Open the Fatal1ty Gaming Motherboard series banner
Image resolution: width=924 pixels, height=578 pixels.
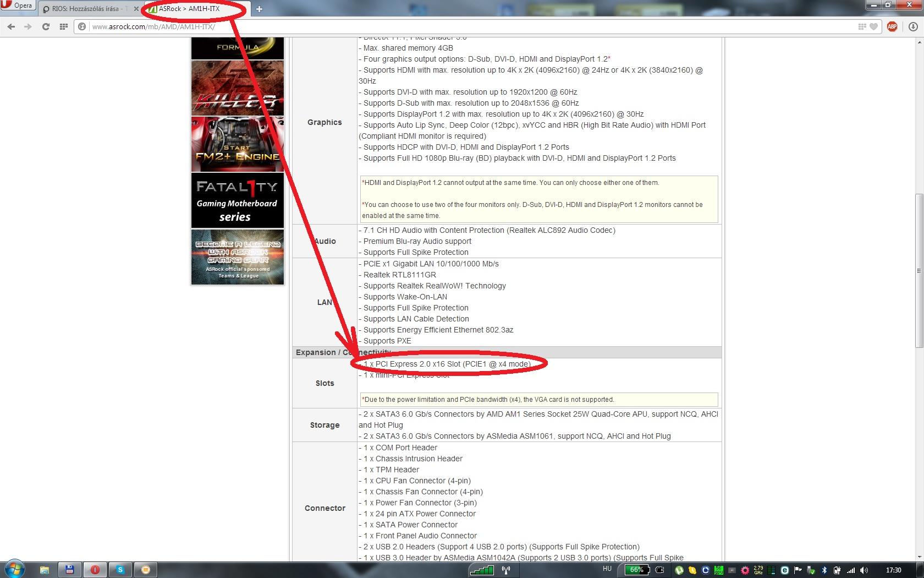tap(238, 200)
